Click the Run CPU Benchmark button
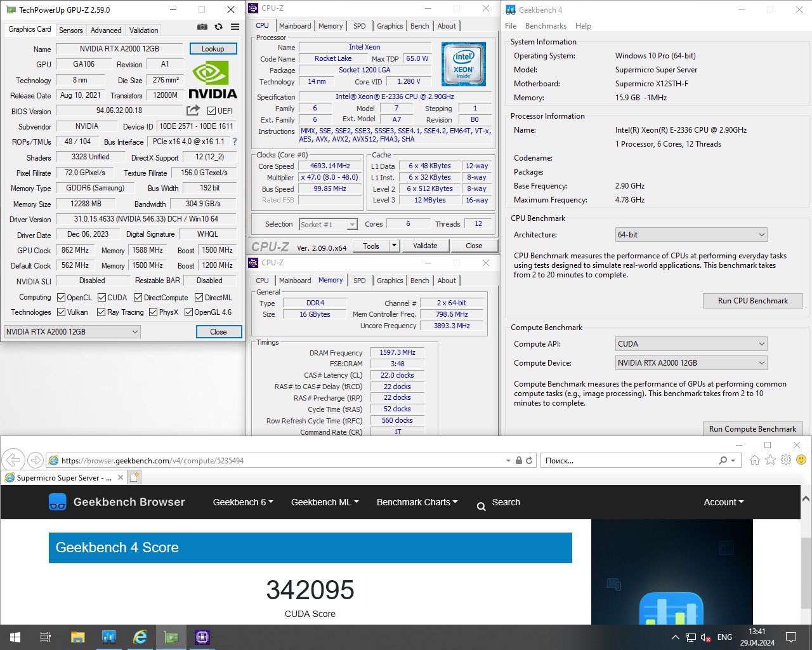Image resolution: width=812 pixels, height=650 pixels. point(752,301)
